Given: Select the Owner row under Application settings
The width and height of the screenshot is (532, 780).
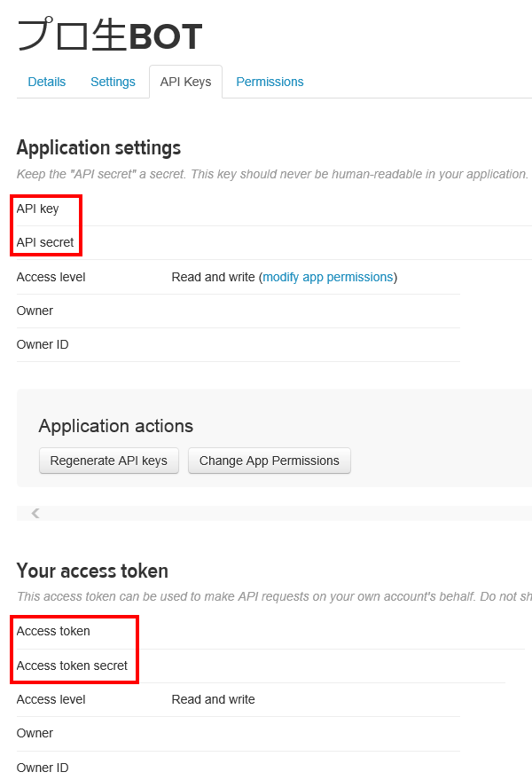Looking at the screenshot, I should [x=35, y=311].
